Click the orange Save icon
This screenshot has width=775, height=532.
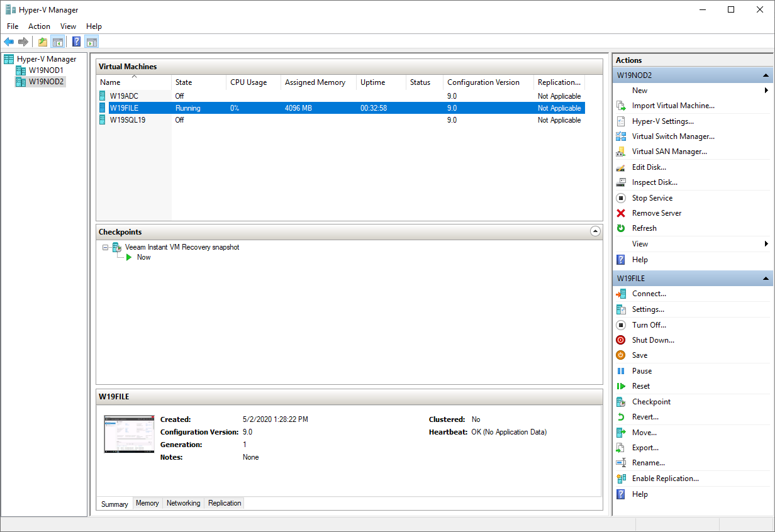point(621,355)
